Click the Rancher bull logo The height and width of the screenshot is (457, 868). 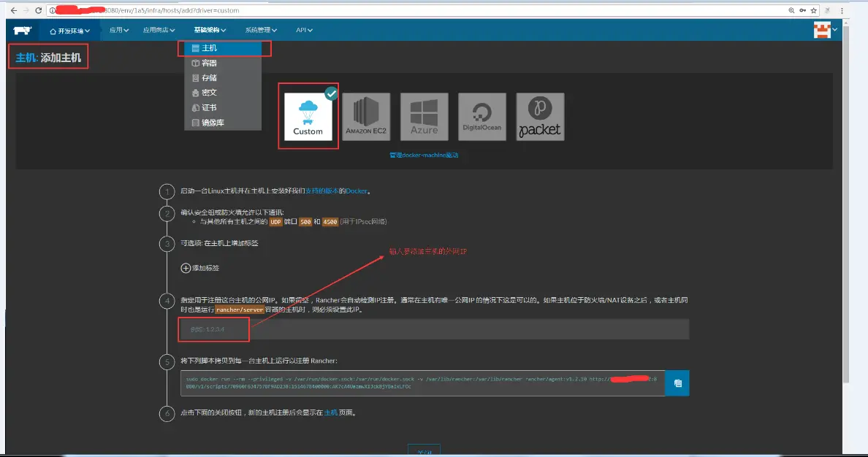pos(22,30)
